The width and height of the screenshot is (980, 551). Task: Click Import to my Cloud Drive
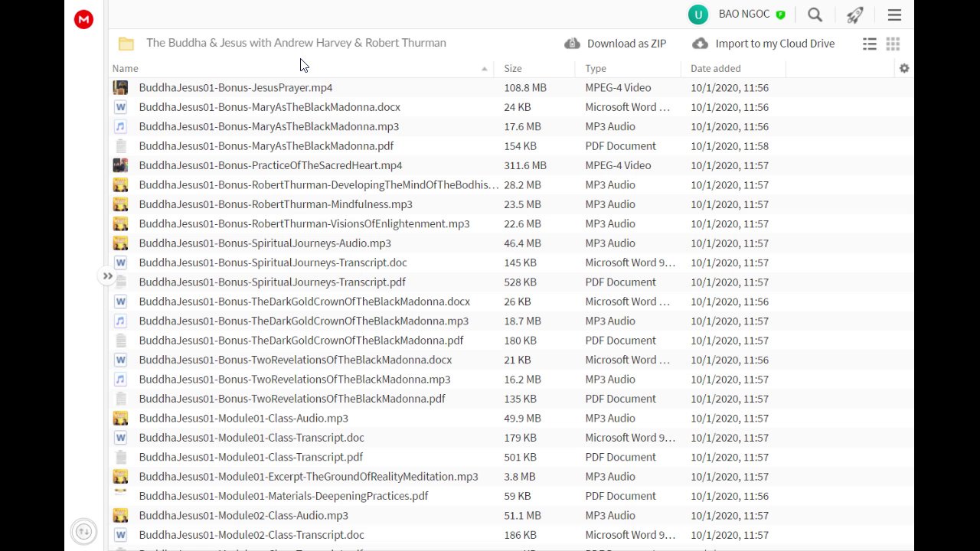coord(763,44)
